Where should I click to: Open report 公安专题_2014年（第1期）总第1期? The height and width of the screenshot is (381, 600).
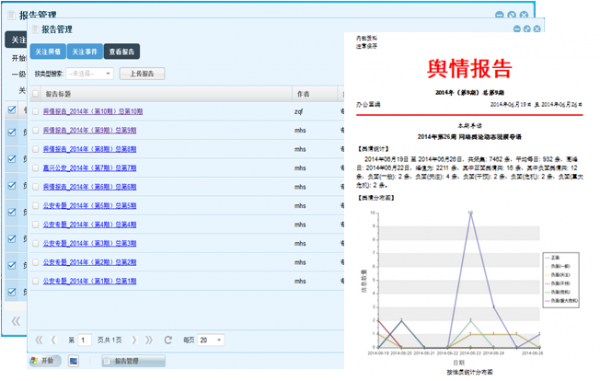tap(90, 281)
